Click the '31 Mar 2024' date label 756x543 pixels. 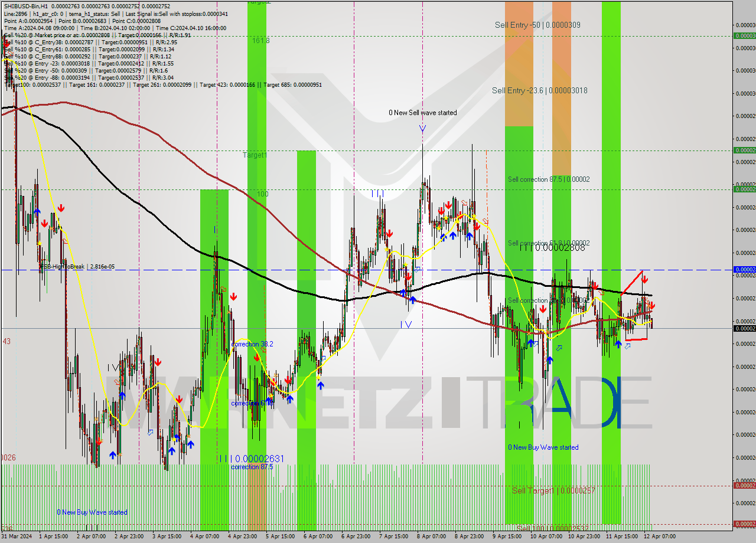point(18,537)
